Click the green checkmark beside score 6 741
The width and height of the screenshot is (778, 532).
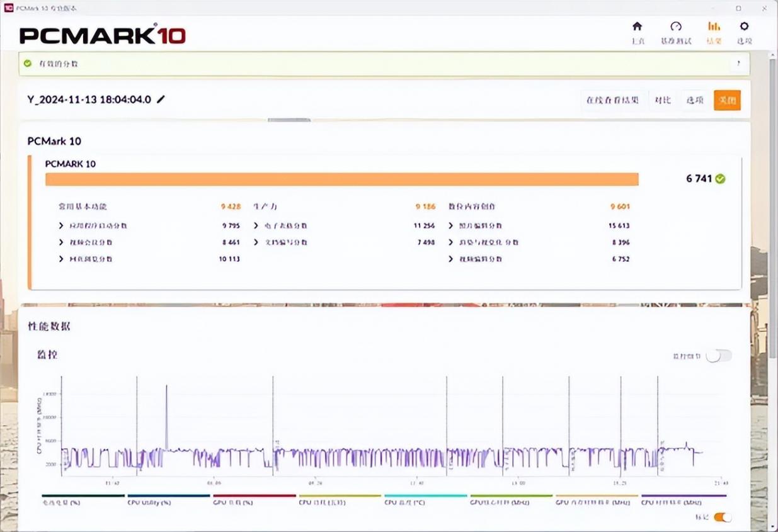click(721, 179)
